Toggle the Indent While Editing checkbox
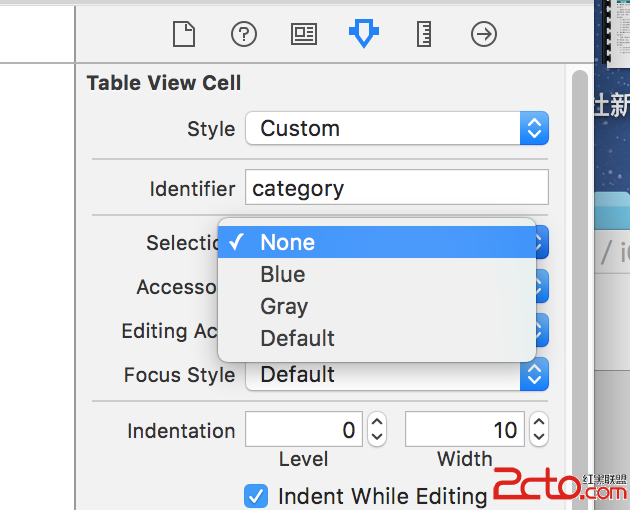The height and width of the screenshot is (510, 630). tap(257, 496)
